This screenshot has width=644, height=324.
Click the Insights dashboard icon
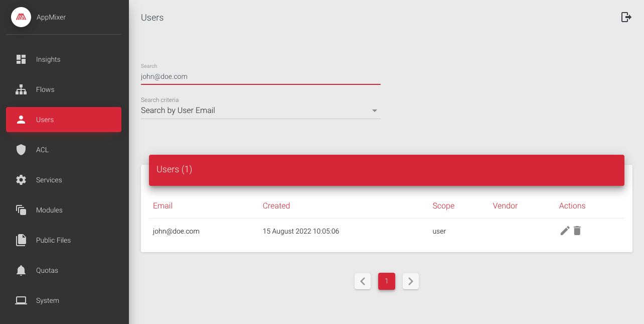(x=21, y=59)
